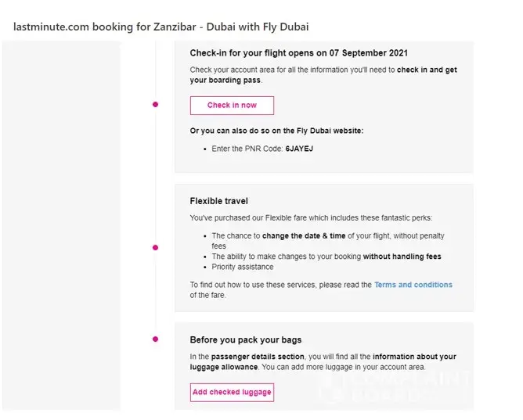The height and width of the screenshot is (420, 523).
Task: Select the Flexible travel heading
Action: pos(218,201)
